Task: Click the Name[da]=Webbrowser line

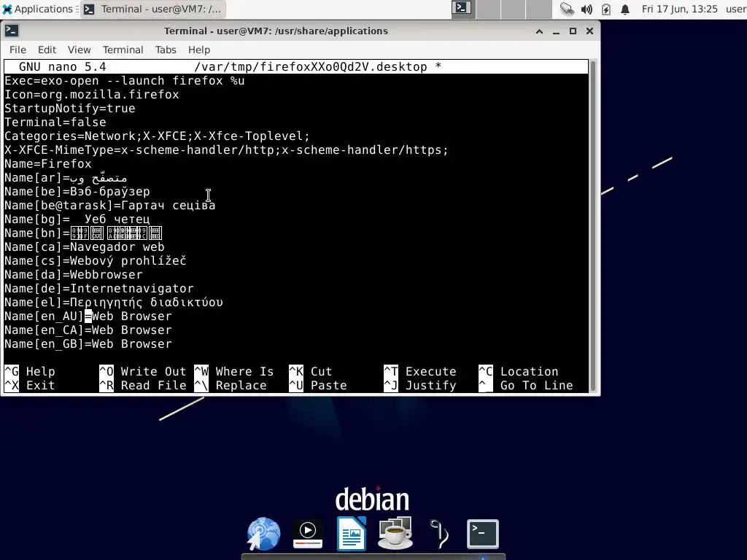Action: [74, 274]
